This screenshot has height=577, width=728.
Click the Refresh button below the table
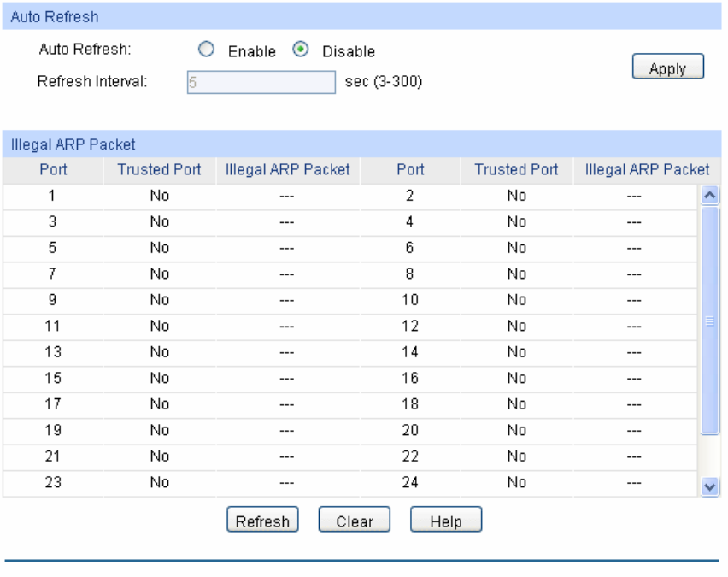261,521
